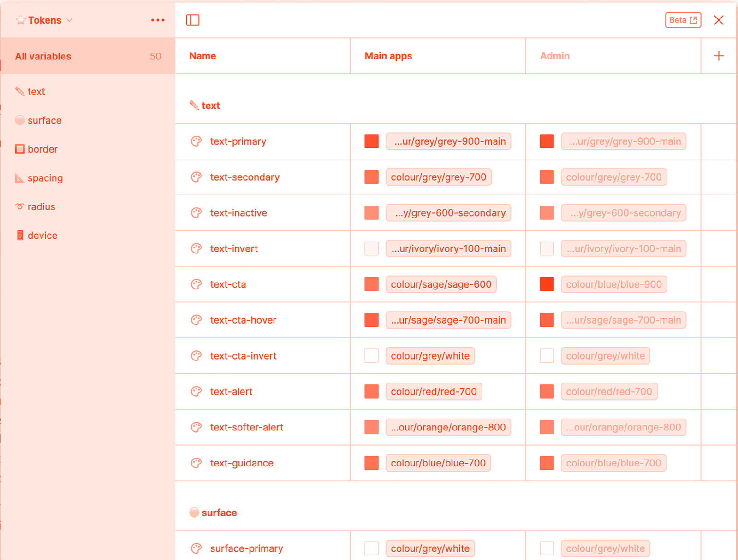
Task: Click palette icon of text-alert row
Action: [x=196, y=391]
